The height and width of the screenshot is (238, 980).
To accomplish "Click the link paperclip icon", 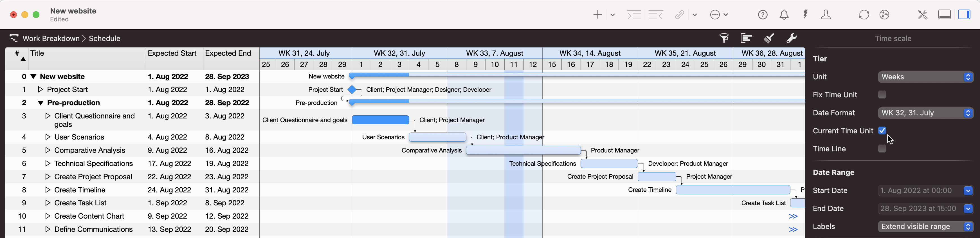I will 680,15.
